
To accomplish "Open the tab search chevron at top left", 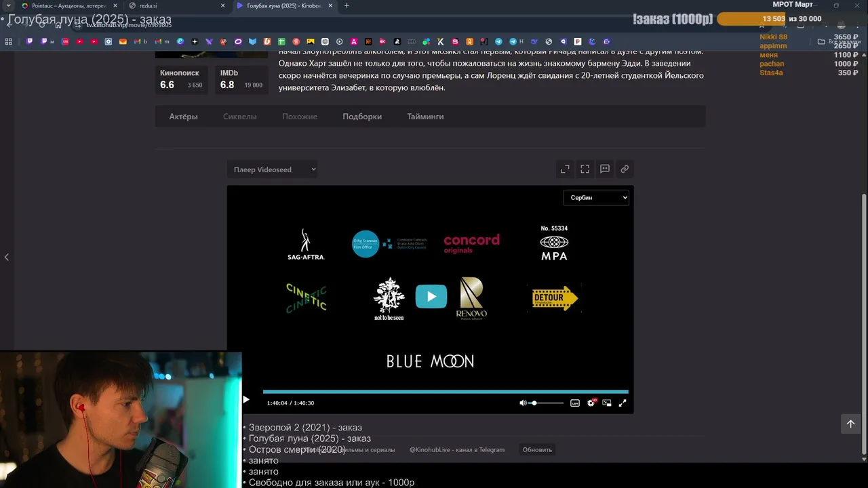I will point(8,5).
